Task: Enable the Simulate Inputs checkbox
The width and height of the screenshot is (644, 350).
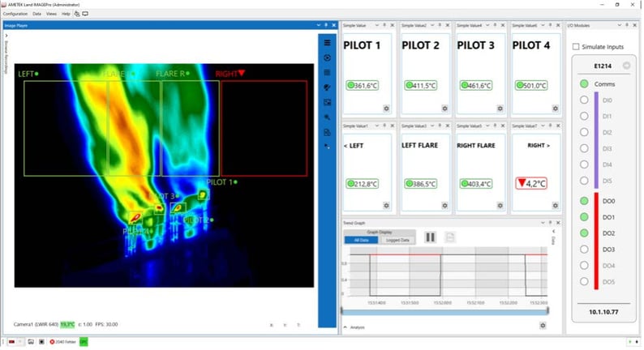Action: click(x=576, y=47)
